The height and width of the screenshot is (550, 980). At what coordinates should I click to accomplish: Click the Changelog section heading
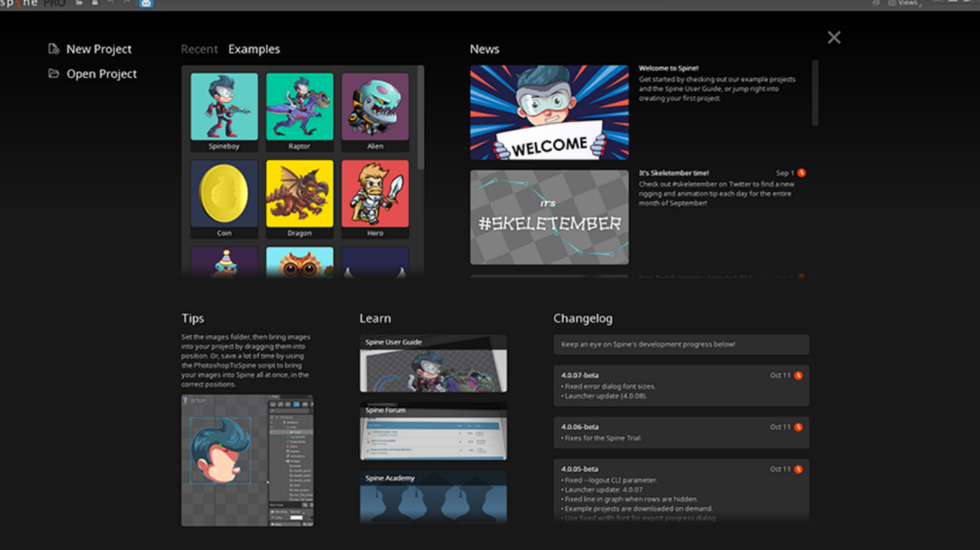coord(583,318)
